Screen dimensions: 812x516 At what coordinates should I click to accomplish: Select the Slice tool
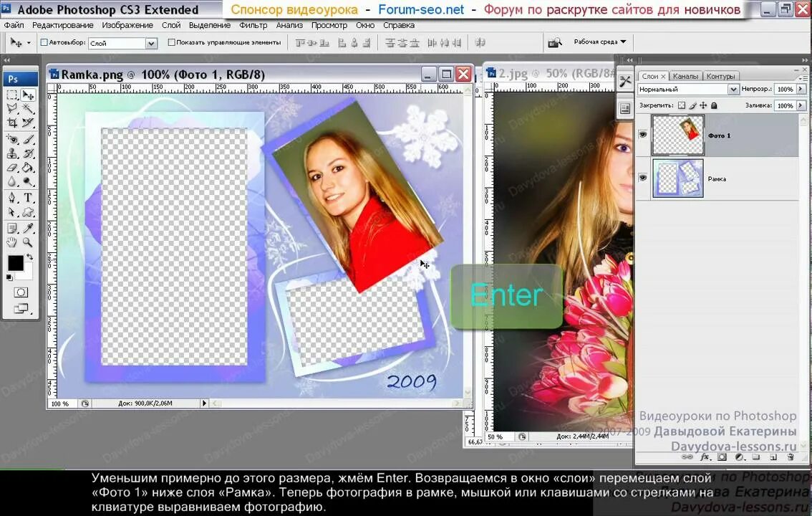coord(28,123)
